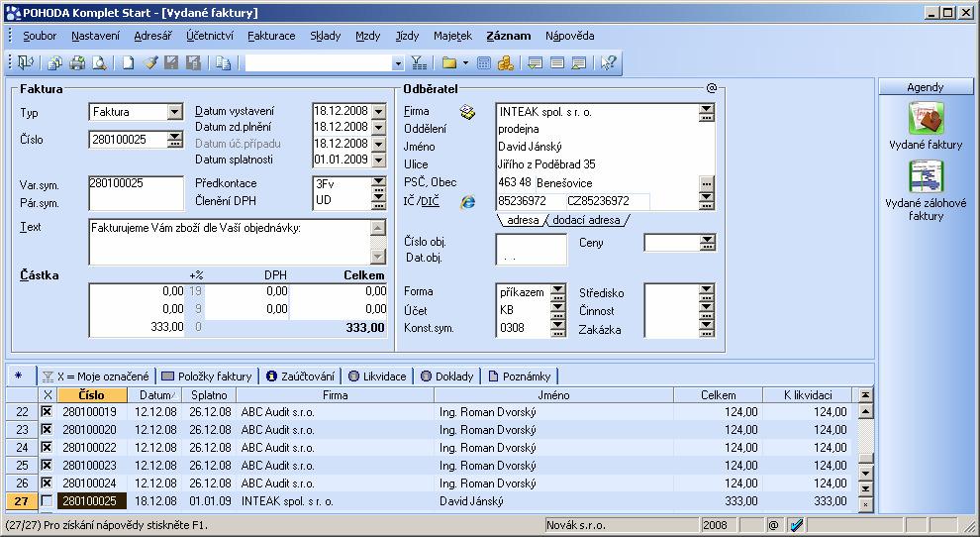Sort table by Číslo column header

tap(92, 395)
